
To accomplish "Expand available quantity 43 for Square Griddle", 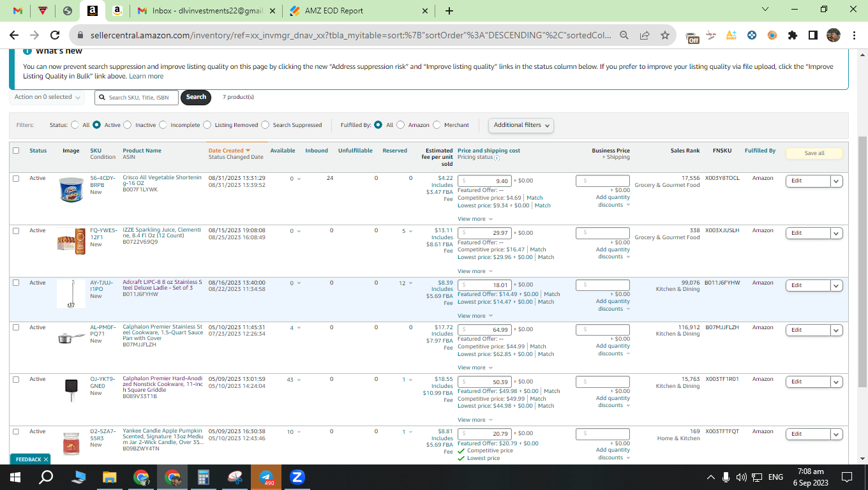I will click(294, 380).
